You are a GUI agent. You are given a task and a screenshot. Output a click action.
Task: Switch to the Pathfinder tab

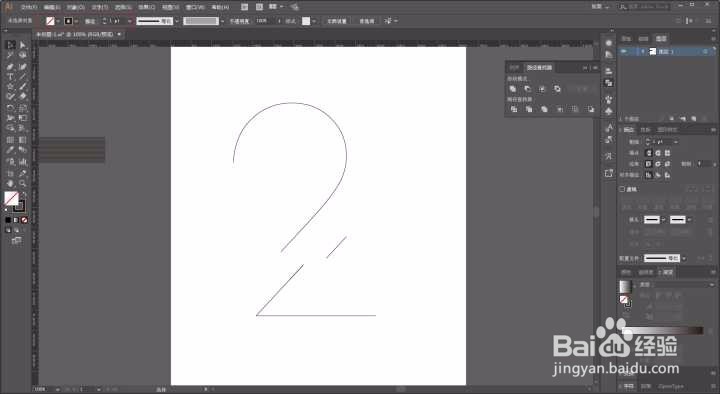pos(539,68)
